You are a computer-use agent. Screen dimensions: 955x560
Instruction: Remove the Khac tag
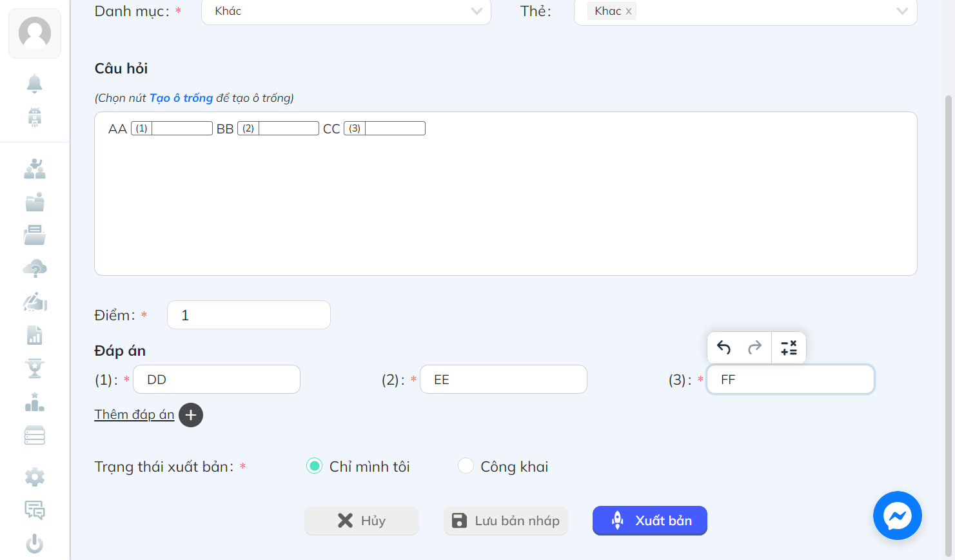pyautogui.click(x=629, y=12)
